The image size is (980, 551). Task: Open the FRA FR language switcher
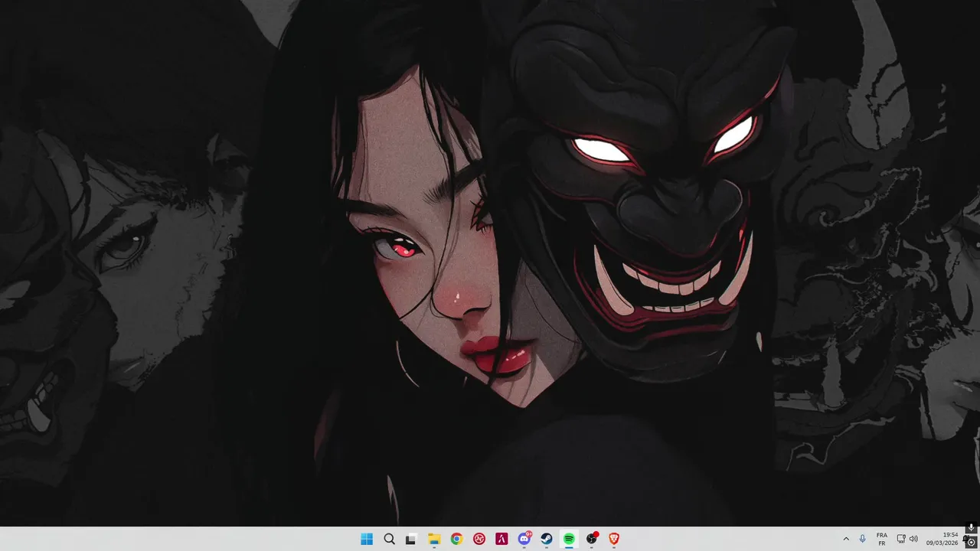882,539
